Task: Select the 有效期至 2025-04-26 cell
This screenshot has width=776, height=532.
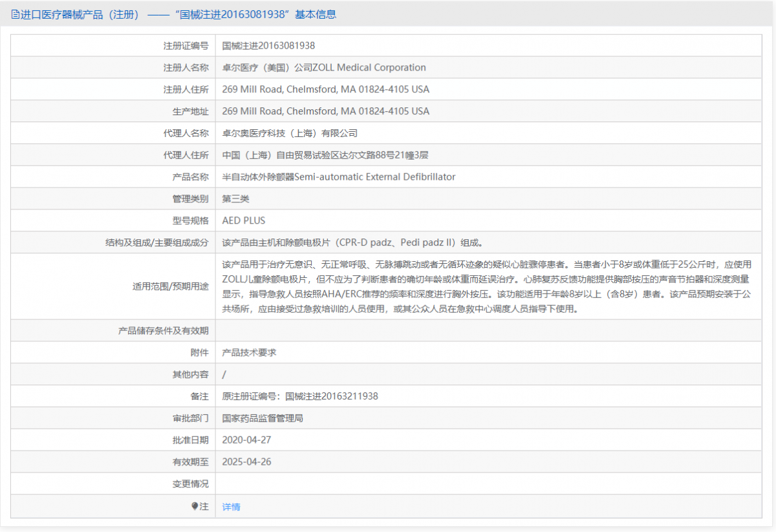Action: click(x=246, y=462)
